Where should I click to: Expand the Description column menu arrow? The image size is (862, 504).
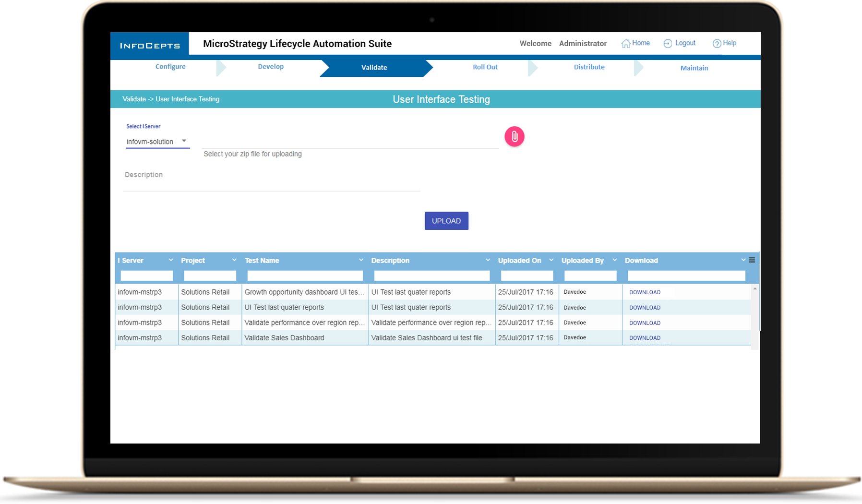[x=488, y=260]
